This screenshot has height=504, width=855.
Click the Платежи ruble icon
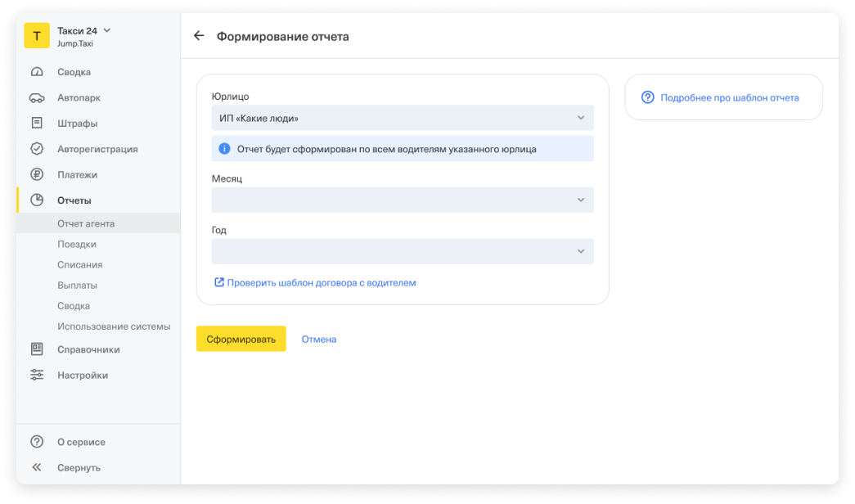pyautogui.click(x=37, y=174)
